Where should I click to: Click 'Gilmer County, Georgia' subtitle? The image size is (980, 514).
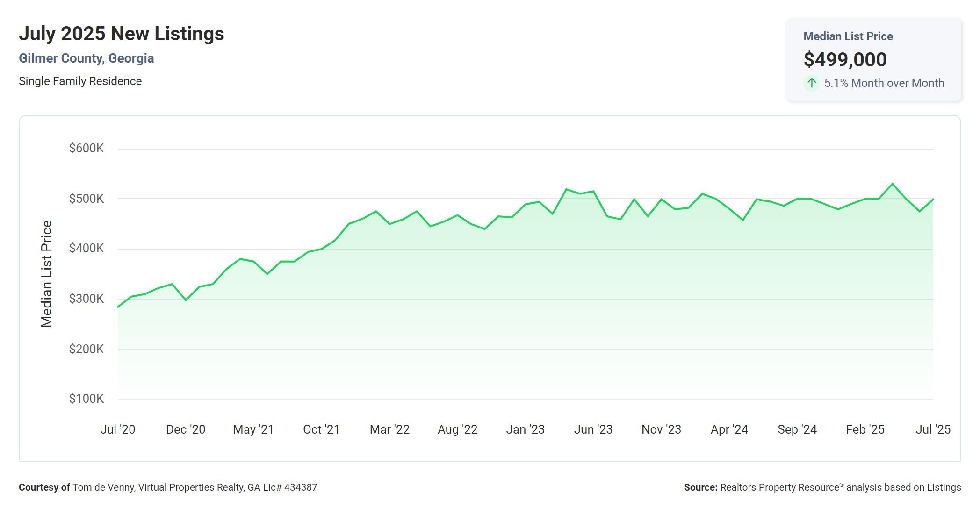[86, 58]
